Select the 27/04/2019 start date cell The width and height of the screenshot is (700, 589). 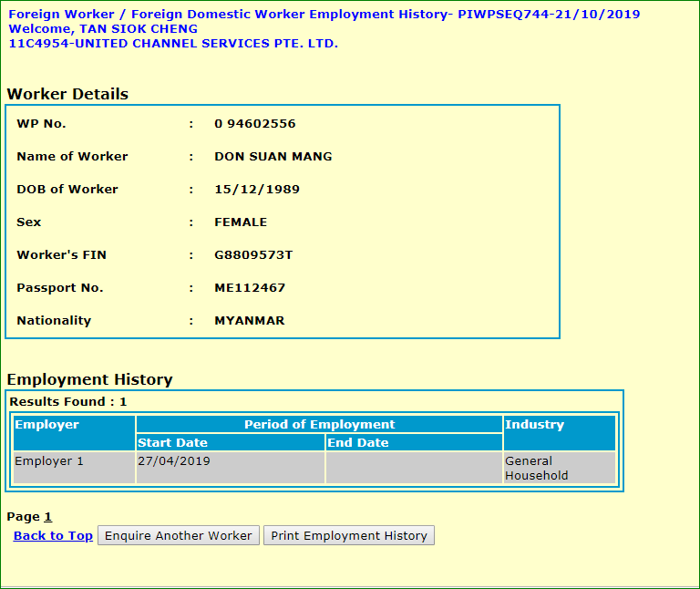point(230,468)
